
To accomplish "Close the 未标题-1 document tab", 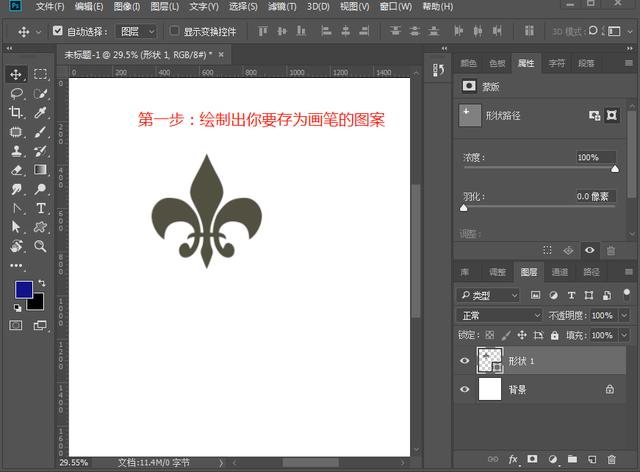I will coord(221,54).
